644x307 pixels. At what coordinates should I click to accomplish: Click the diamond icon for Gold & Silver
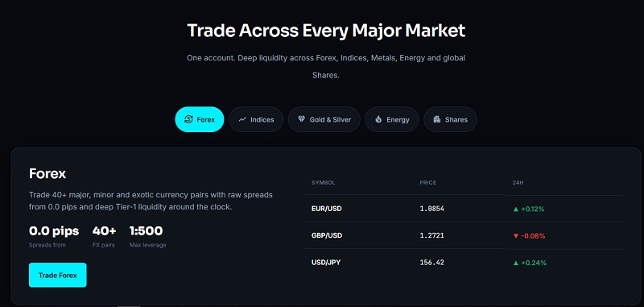click(302, 119)
